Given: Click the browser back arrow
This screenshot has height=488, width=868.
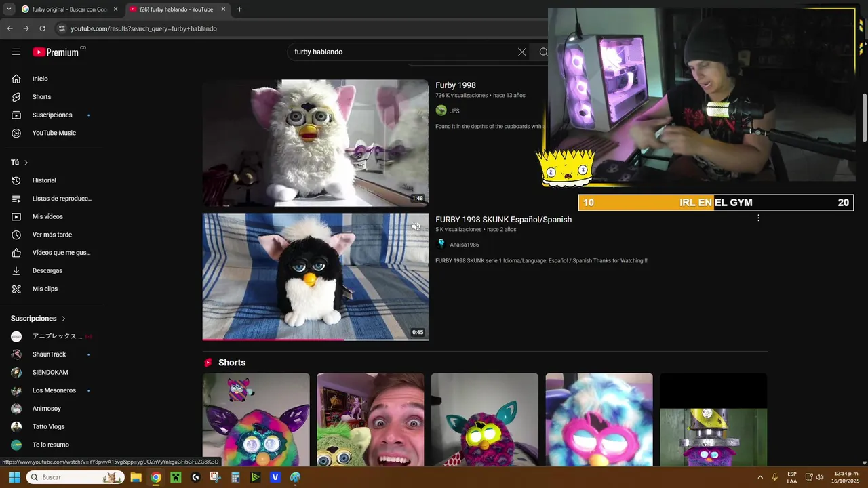Looking at the screenshot, I should click(x=9, y=28).
